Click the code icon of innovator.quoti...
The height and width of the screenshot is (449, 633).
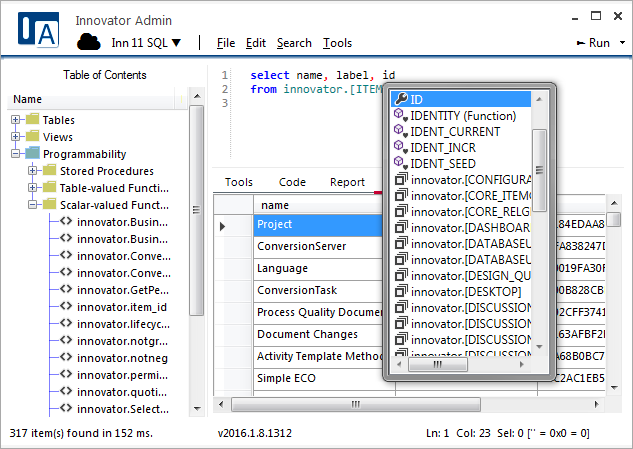click(66, 391)
